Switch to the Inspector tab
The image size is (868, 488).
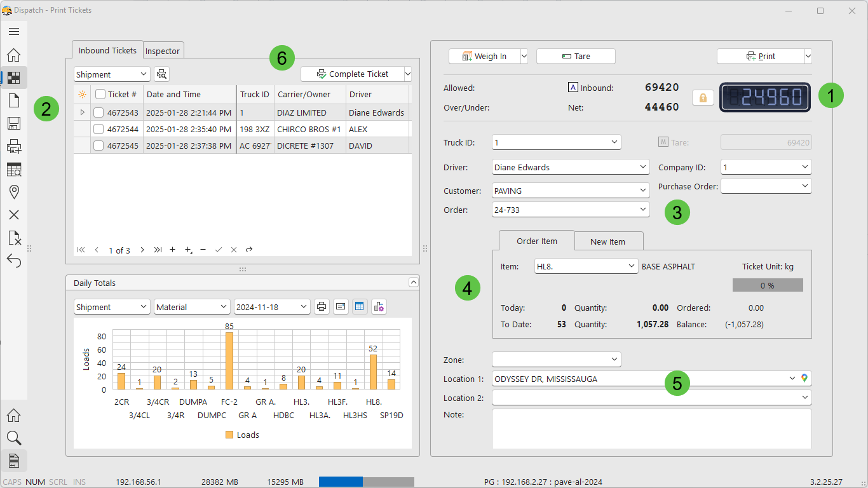(x=163, y=51)
